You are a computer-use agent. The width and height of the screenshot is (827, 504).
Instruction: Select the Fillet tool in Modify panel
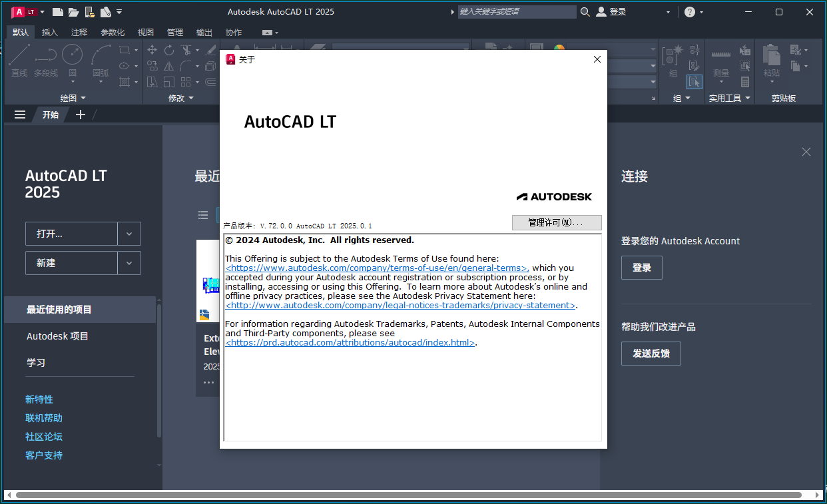pyautogui.click(x=186, y=66)
